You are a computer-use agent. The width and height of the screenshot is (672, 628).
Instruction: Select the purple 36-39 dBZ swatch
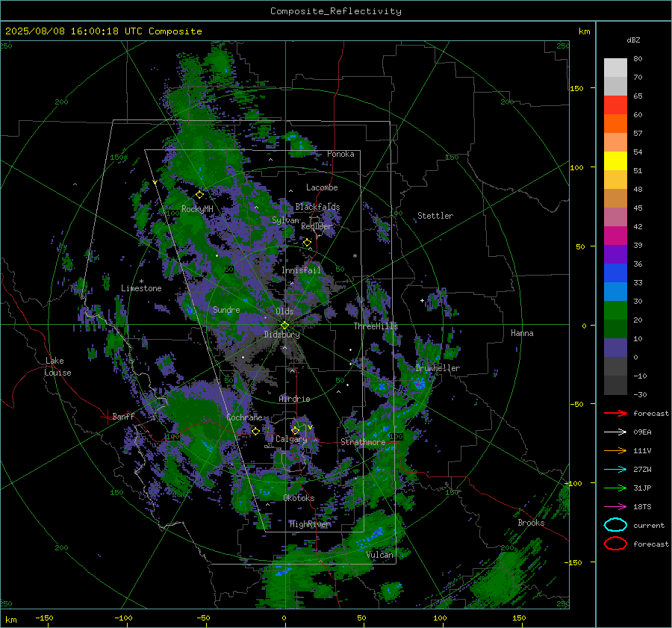coord(615,254)
